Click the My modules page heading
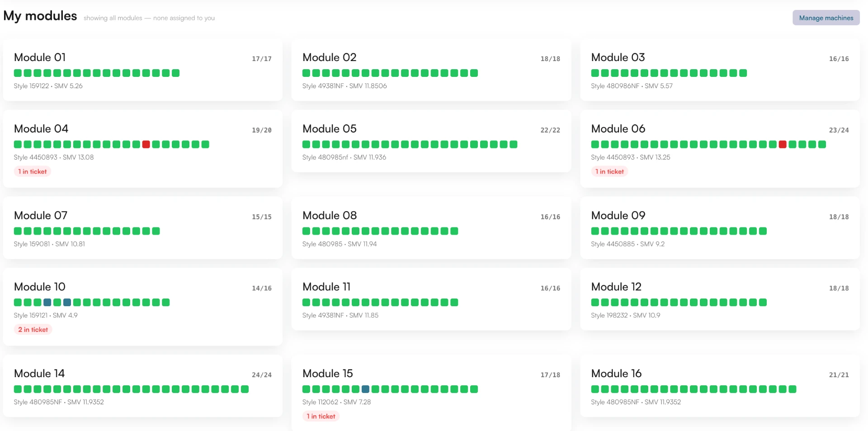Viewport: 868px width, 431px height. tap(40, 16)
